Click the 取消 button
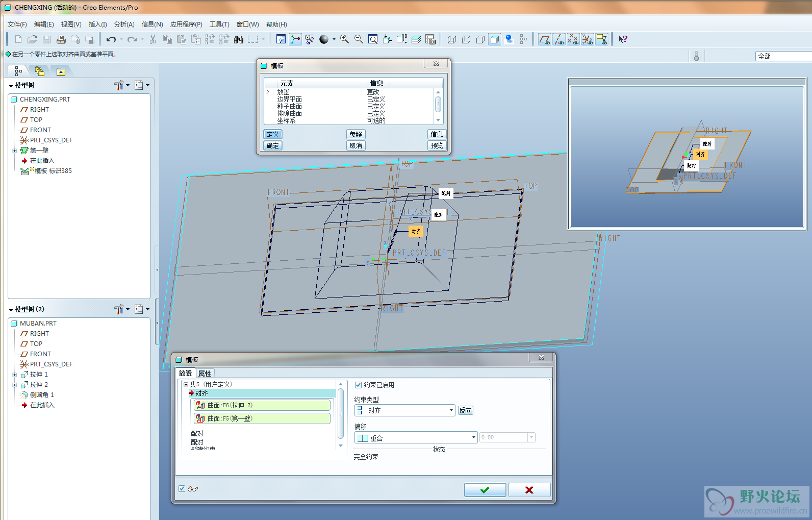 (356, 145)
